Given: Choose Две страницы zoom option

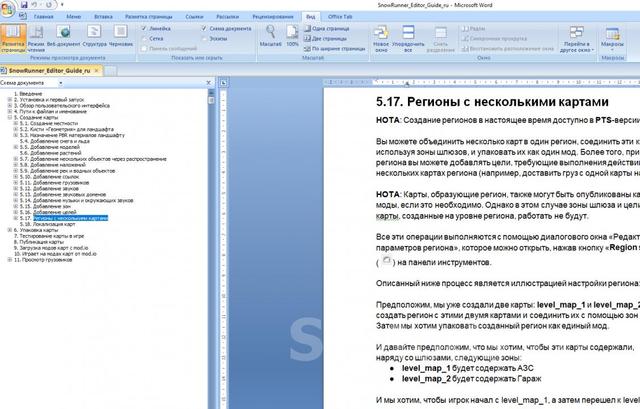Looking at the screenshot, I should pyautogui.click(x=325, y=38).
